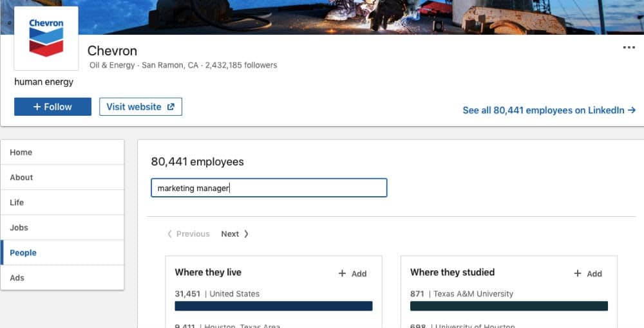Screen dimensions: 644x328
Task: Click the Chevron company name heading
Action: pos(112,51)
